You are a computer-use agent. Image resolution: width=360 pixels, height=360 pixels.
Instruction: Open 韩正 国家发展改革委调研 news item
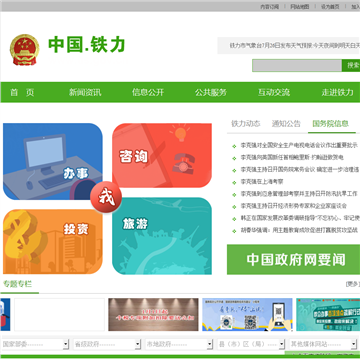pyautogui.click(x=300, y=218)
